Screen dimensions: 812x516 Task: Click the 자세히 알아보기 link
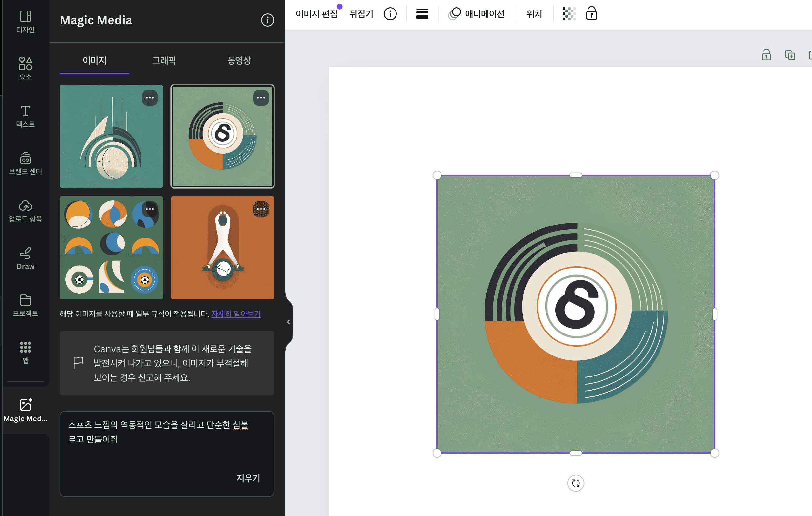coord(236,314)
